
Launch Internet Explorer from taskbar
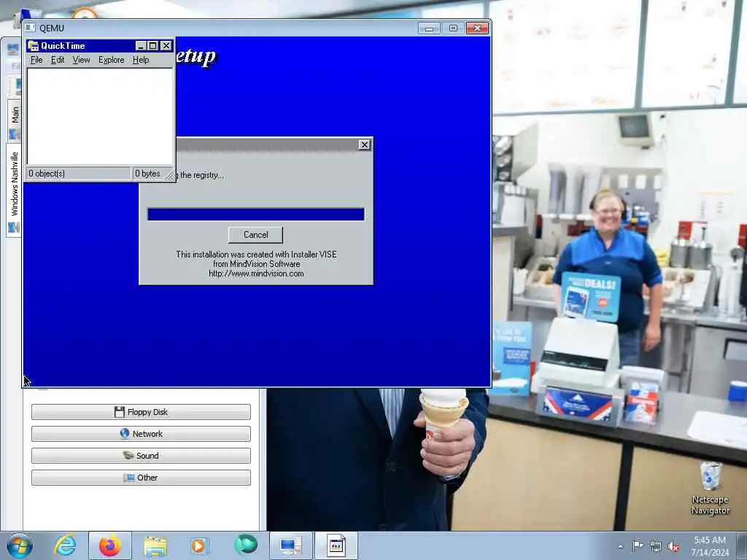click(x=65, y=545)
